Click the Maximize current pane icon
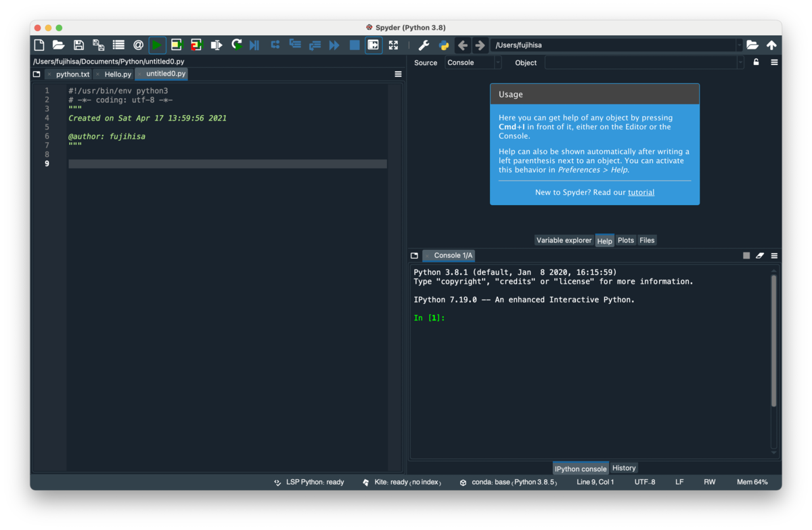 (x=373, y=45)
